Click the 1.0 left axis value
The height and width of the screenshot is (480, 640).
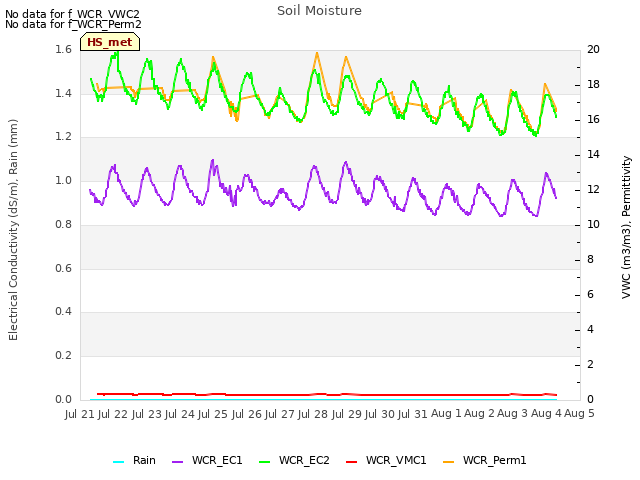click(x=63, y=181)
